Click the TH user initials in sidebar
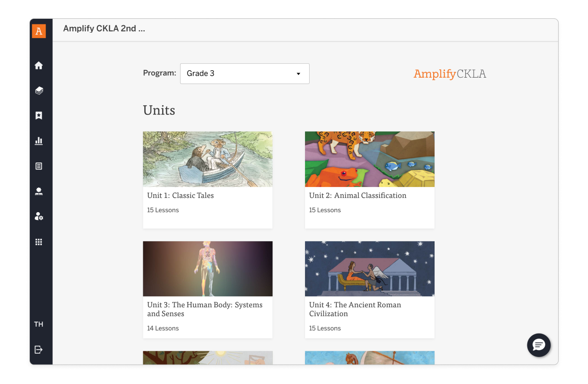Image resolution: width=588 pixels, height=384 pixels. 39,324
